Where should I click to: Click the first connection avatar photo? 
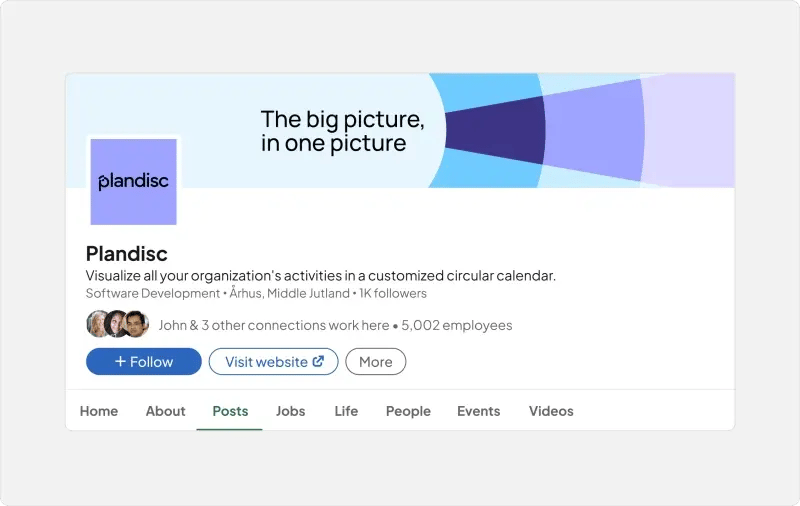(x=98, y=325)
